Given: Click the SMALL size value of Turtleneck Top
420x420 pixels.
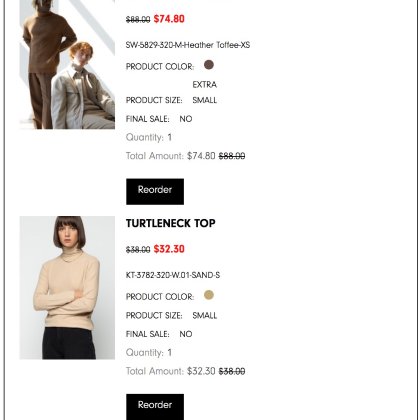Looking at the screenshot, I should (205, 315).
